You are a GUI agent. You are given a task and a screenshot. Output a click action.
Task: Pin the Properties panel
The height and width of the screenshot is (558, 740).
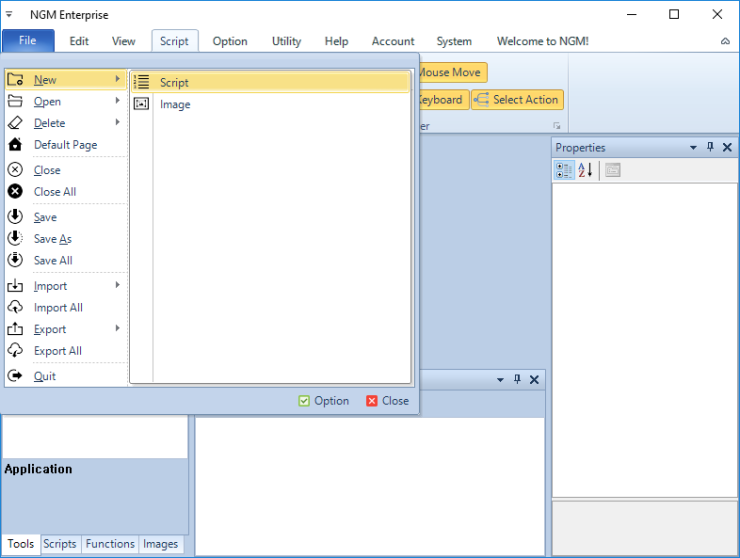click(x=710, y=147)
